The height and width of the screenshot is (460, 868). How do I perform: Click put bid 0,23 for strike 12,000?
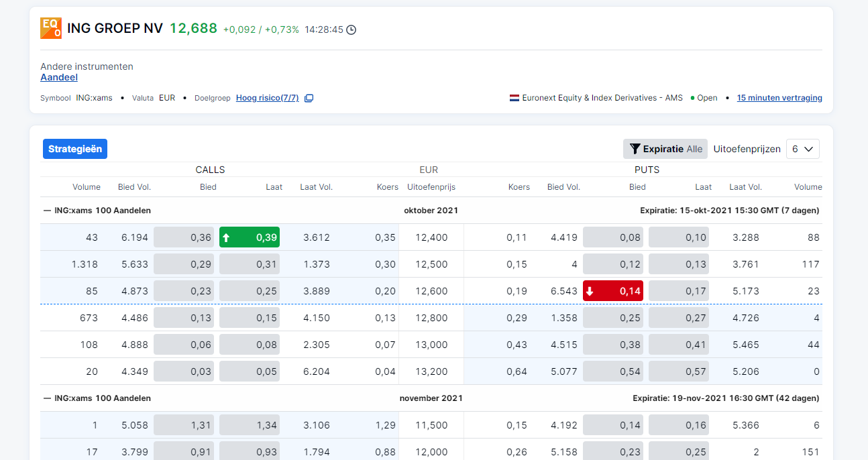[613, 451]
